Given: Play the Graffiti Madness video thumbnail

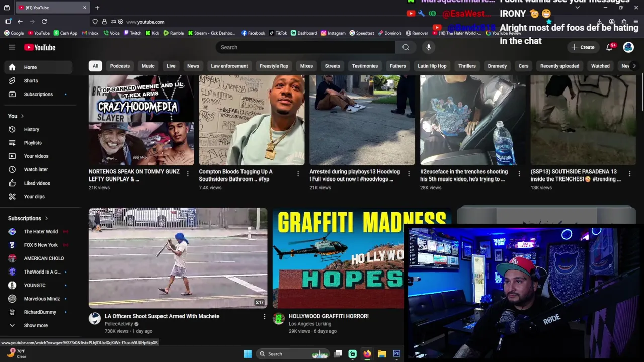Looking at the screenshot, I should tap(338, 258).
